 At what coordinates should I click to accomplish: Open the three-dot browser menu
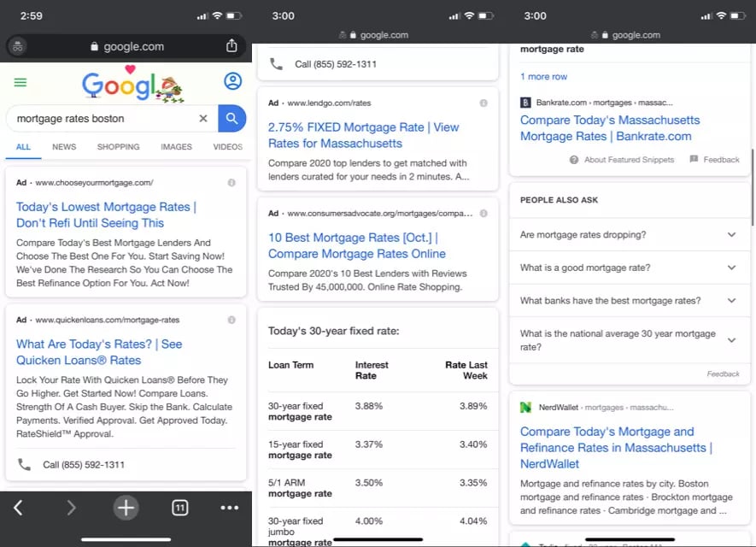(230, 508)
